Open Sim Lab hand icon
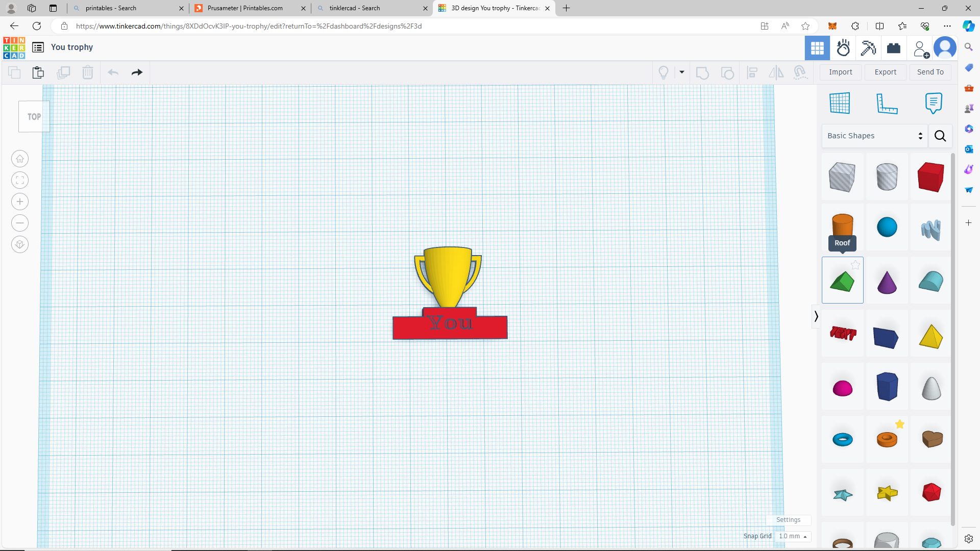980x551 pixels. pyautogui.click(x=843, y=48)
